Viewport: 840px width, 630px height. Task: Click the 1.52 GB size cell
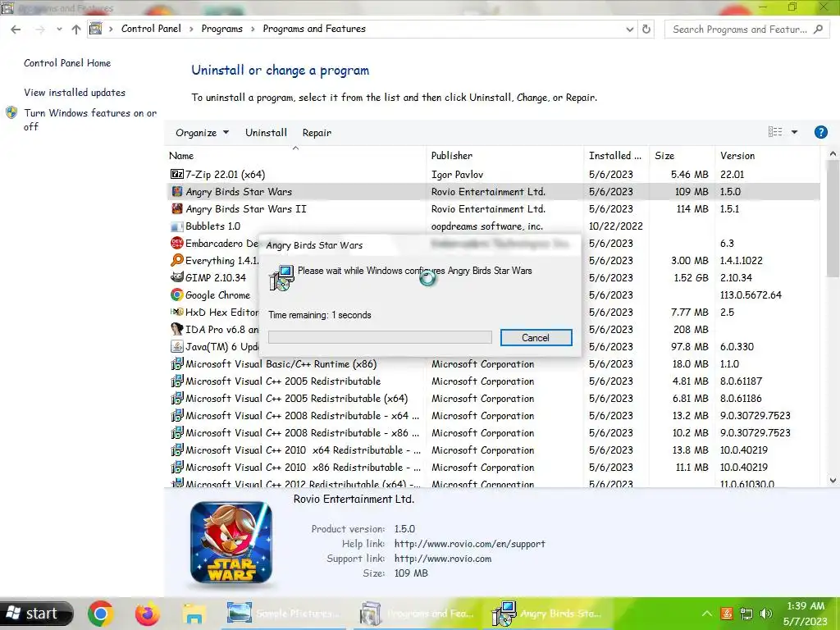[x=691, y=277]
